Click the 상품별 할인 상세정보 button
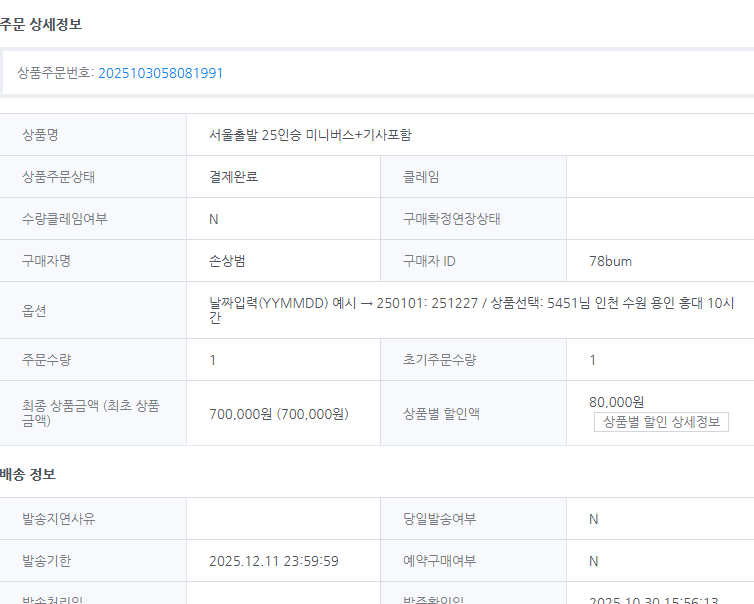Screen dimensions: 754x604 coord(661,422)
